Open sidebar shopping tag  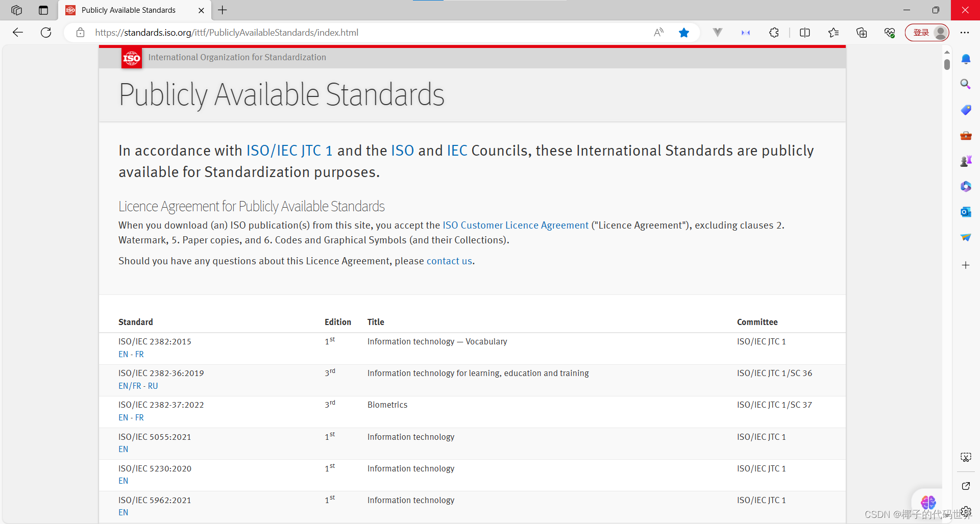click(x=966, y=110)
